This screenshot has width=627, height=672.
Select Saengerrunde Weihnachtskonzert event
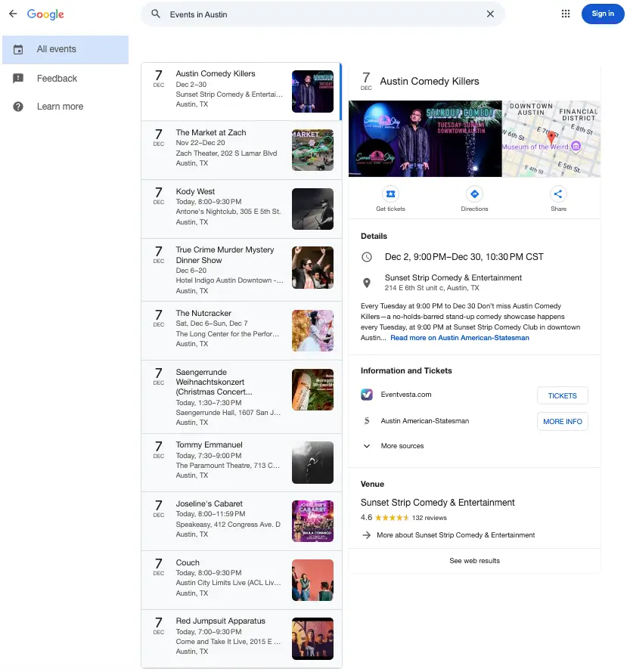click(241, 397)
